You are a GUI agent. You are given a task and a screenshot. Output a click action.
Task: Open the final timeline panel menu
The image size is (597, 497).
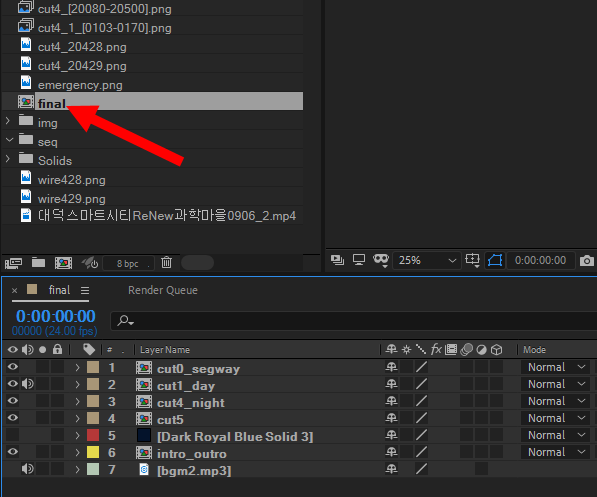(x=85, y=291)
